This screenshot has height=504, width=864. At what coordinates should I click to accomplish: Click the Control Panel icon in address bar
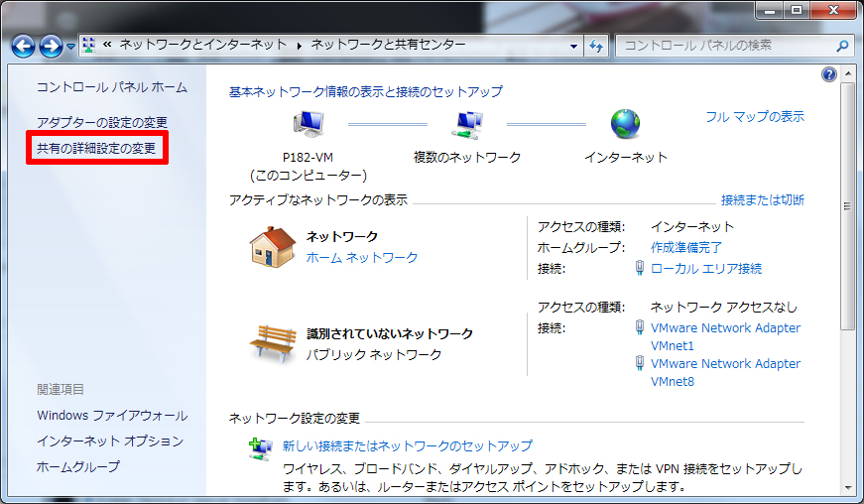click(x=88, y=46)
